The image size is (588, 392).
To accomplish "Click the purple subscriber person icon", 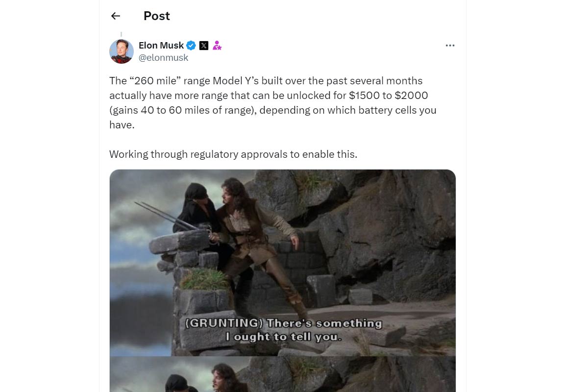I will click(217, 46).
